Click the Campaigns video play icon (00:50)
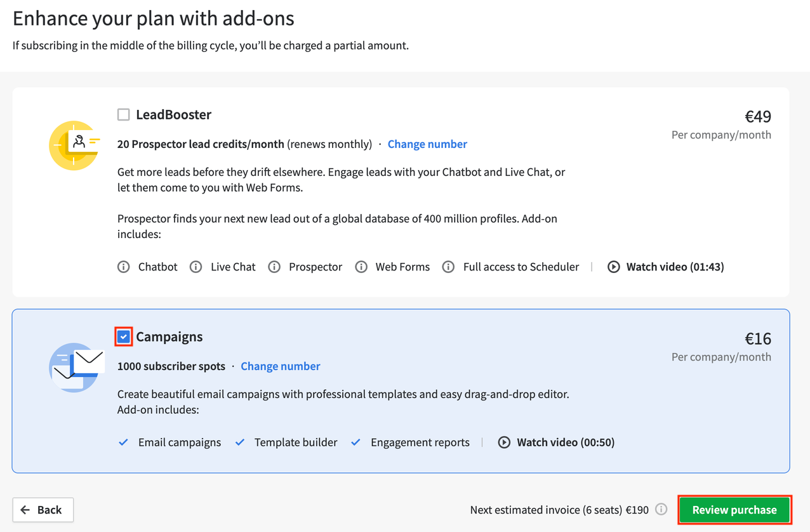The height and width of the screenshot is (532, 810). click(x=504, y=442)
